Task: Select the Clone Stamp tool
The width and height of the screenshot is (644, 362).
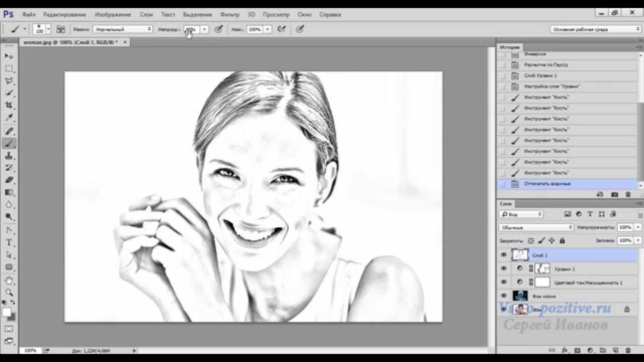Action: (x=9, y=156)
